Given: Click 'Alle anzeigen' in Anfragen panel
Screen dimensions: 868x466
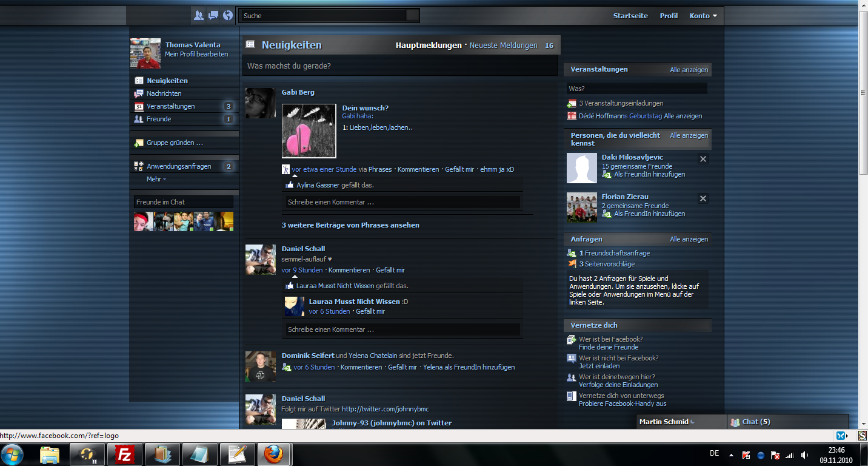Looking at the screenshot, I should pos(689,239).
